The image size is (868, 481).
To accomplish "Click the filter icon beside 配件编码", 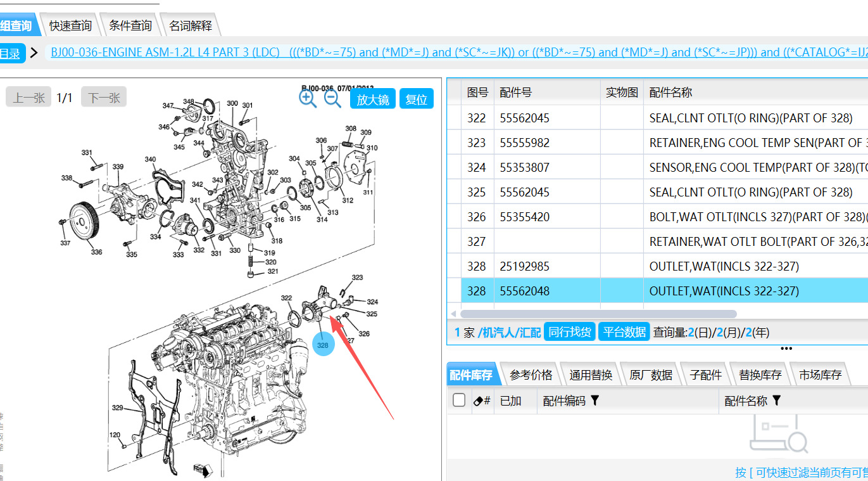I will pyautogui.click(x=594, y=401).
